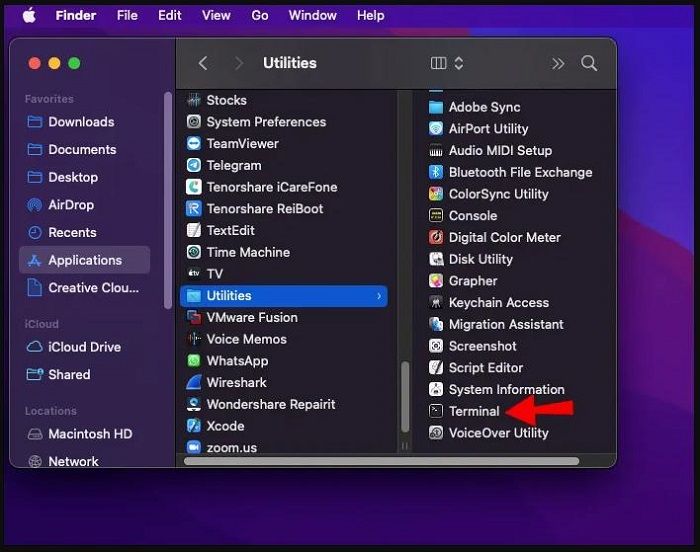Navigate back with the back arrow

(203, 63)
